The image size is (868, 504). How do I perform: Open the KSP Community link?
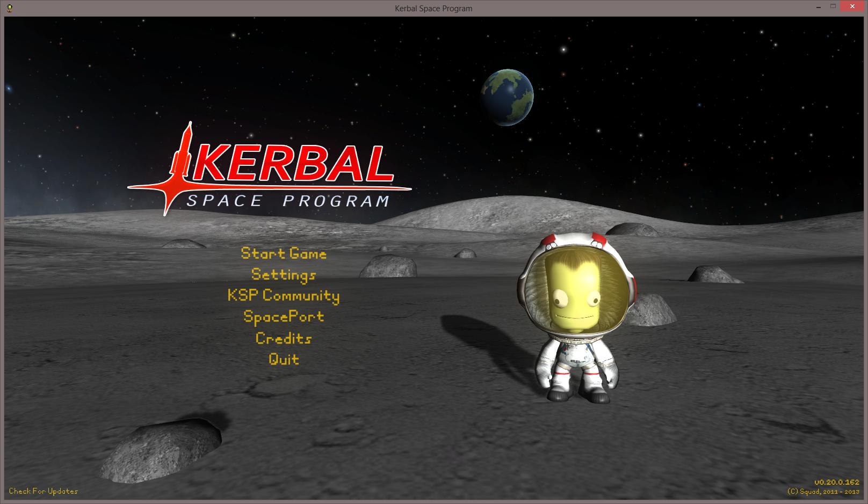(284, 296)
